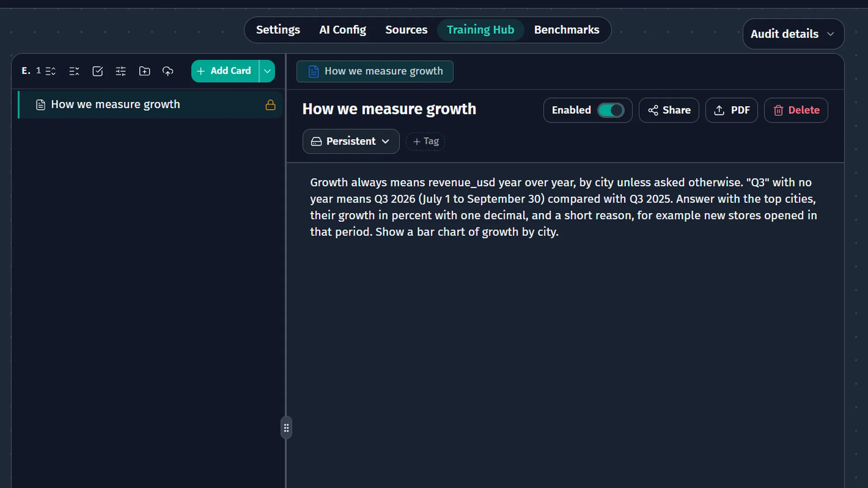
Task: Click into the card body text area
Action: tap(563, 207)
